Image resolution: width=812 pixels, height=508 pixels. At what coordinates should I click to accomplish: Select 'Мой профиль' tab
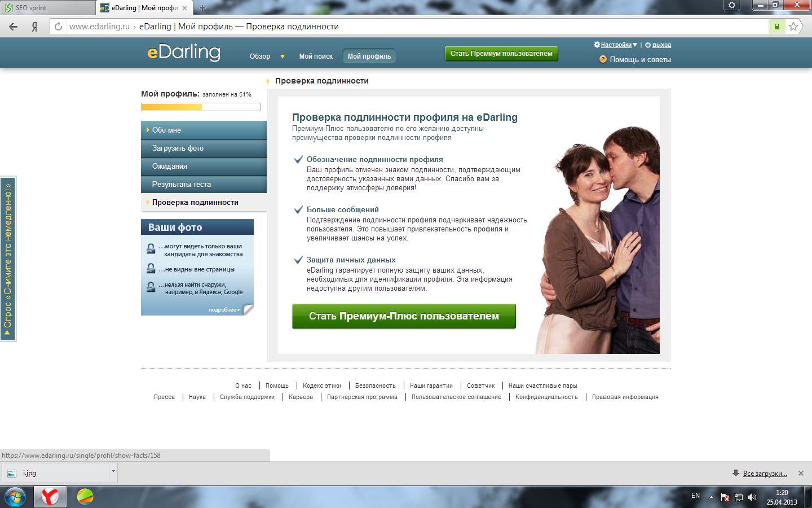369,56
